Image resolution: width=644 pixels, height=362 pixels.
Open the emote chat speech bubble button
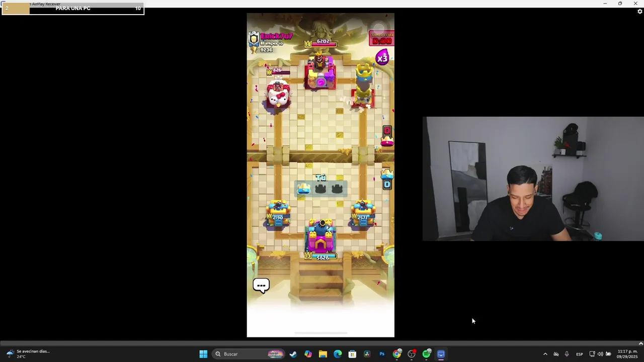[x=261, y=286]
